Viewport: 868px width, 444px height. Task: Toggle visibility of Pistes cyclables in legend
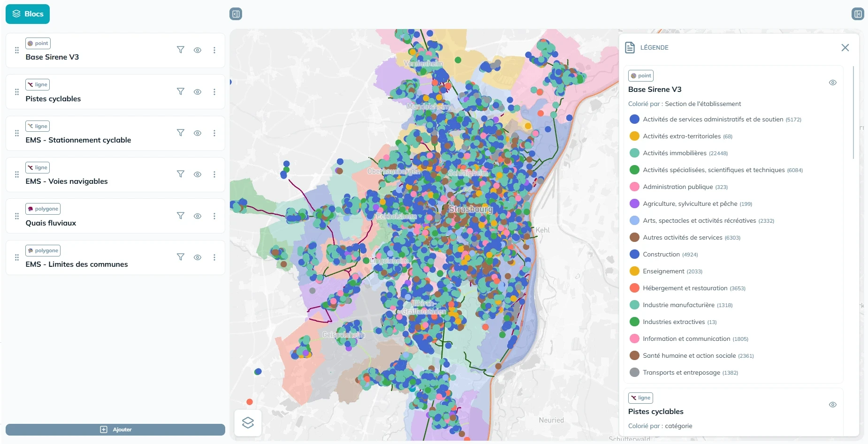833,404
